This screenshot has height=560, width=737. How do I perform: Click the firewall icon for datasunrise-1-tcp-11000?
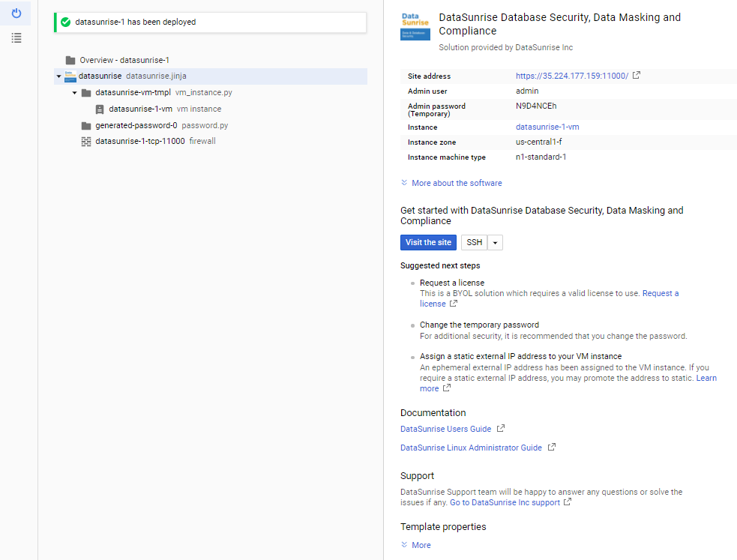(x=86, y=141)
